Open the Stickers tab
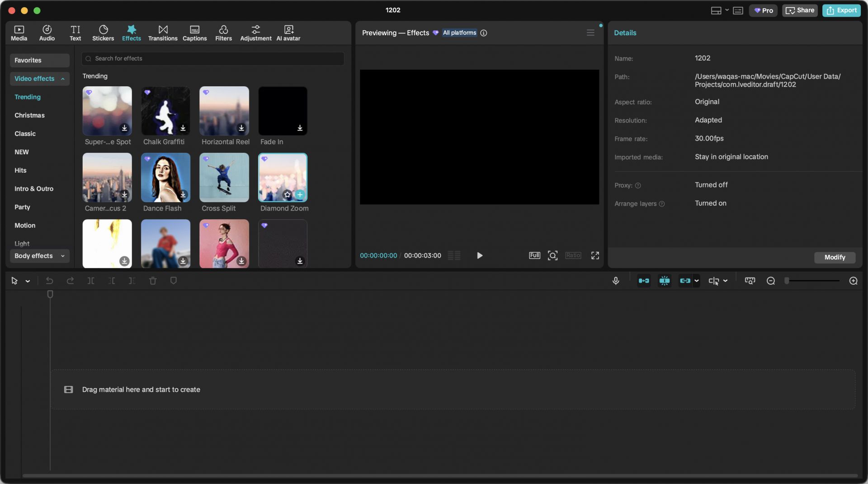Screen dimensions: 868x484 (x=103, y=33)
